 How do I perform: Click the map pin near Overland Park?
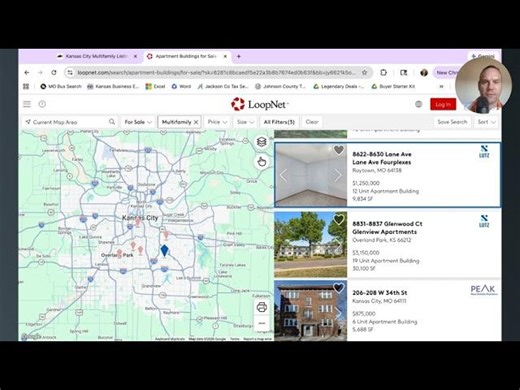coord(119,253)
